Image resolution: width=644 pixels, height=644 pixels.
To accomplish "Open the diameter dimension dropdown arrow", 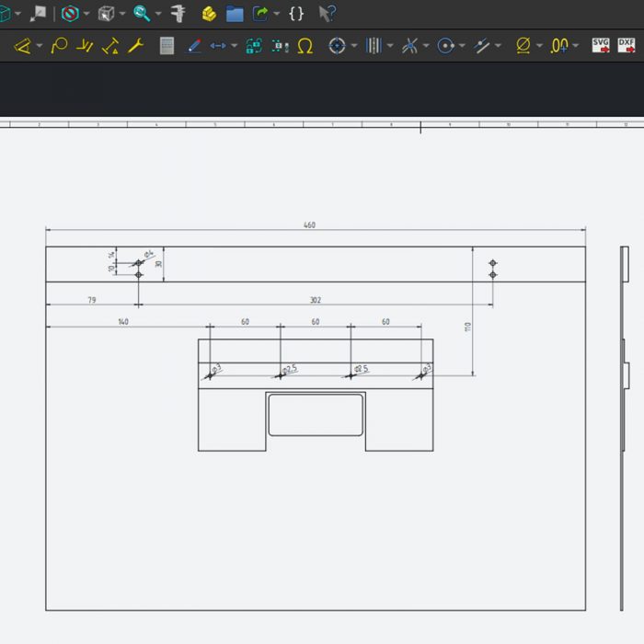I will tap(539, 46).
